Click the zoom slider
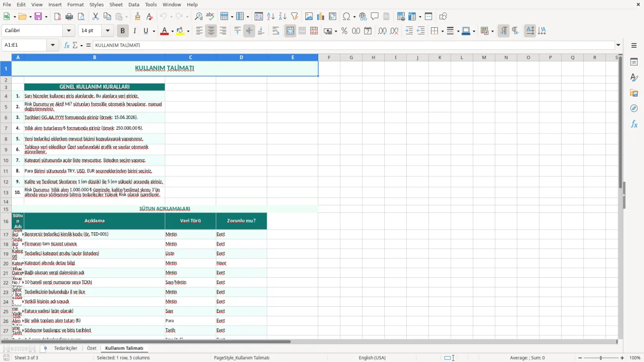 click(600, 358)
